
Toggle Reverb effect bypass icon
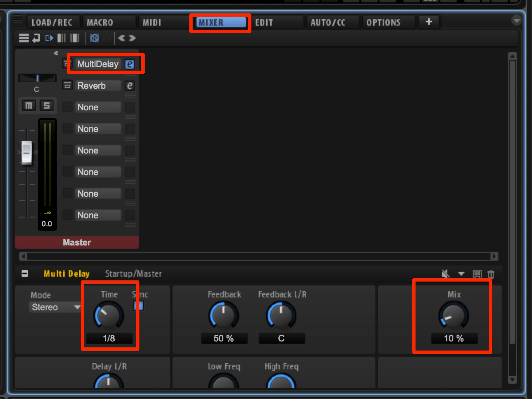coord(67,86)
